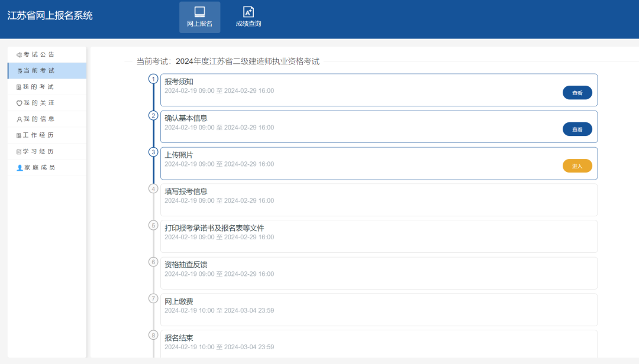Click the 报名结束 step title
This screenshot has width=639, height=364.
click(179, 338)
